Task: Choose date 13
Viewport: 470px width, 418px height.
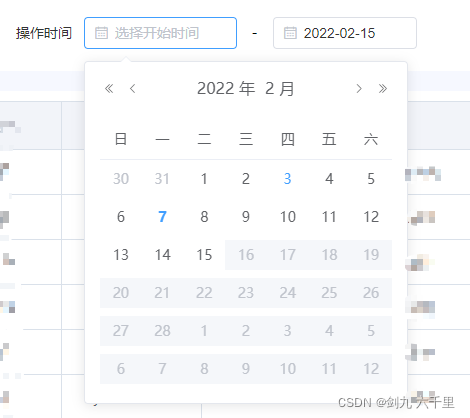Action: click(x=121, y=255)
